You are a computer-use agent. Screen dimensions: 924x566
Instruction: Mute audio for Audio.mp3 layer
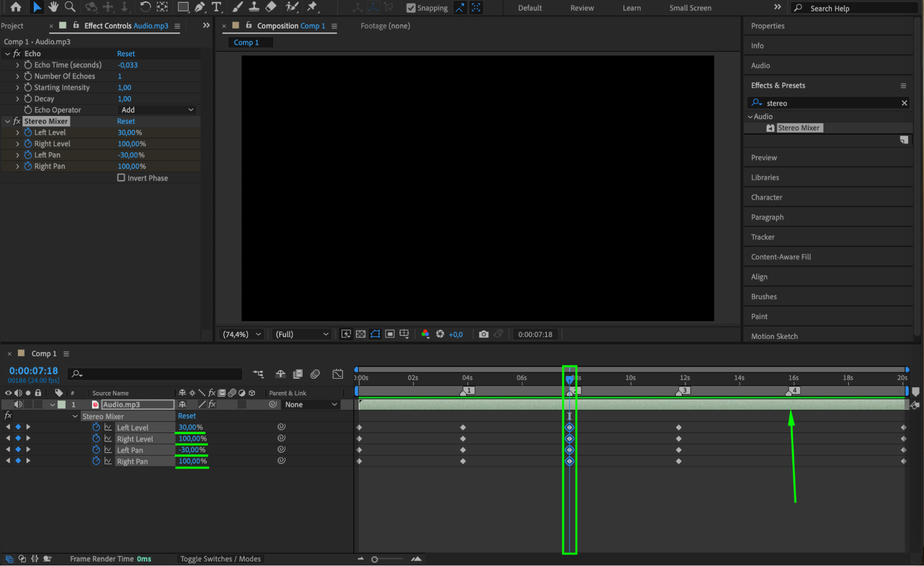[18, 404]
